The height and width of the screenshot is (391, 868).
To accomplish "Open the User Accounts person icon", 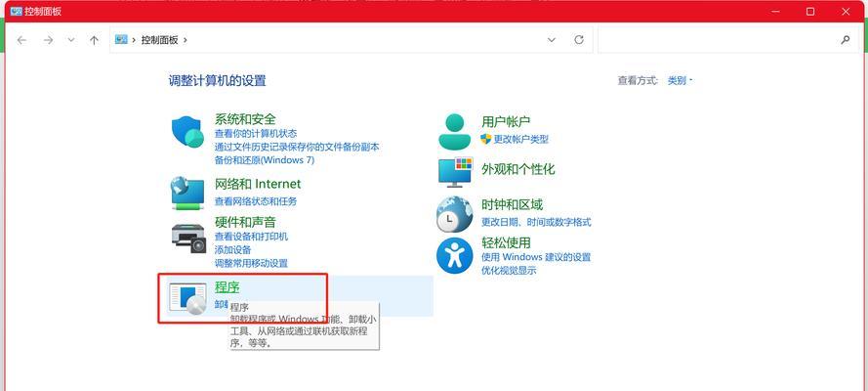I will (x=454, y=131).
